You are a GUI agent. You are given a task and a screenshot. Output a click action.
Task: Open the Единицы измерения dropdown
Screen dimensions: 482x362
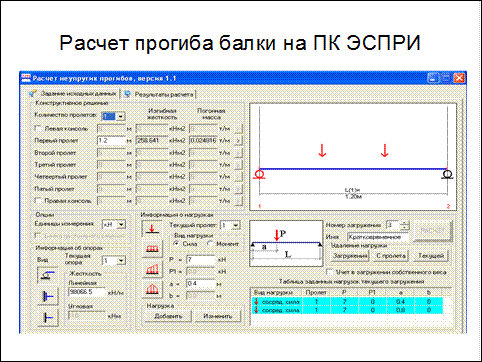(x=121, y=225)
